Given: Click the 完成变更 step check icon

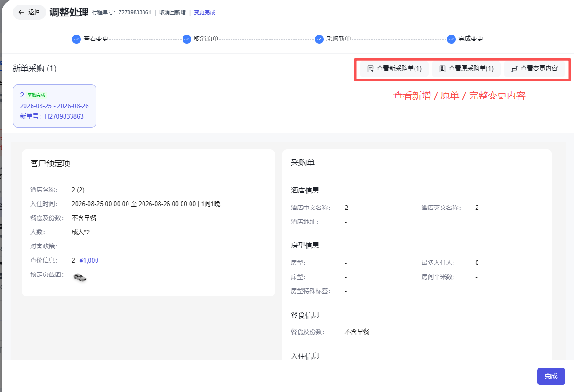Looking at the screenshot, I should coord(451,39).
